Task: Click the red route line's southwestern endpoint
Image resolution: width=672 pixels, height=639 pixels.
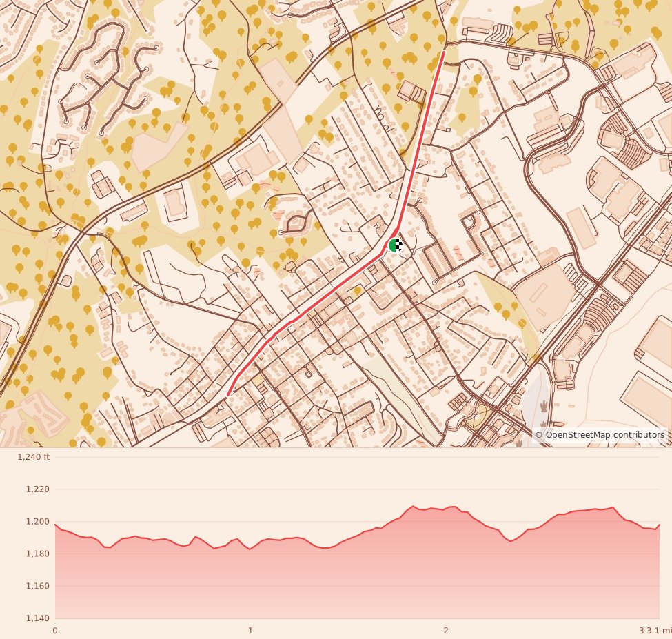Action: pyautogui.click(x=227, y=395)
